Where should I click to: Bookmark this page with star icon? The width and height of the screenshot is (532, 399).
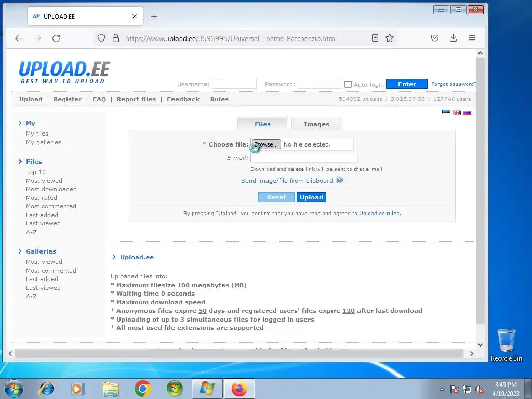coord(390,38)
